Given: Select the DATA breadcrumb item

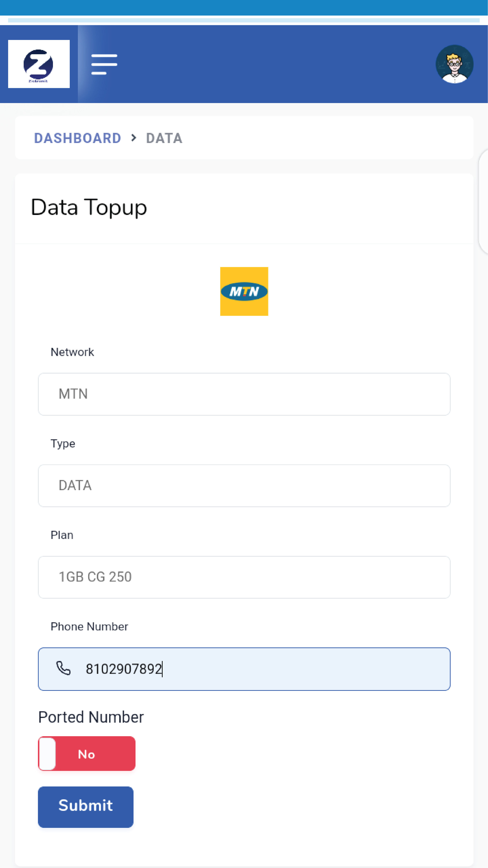Looking at the screenshot, I should [164, 138].
